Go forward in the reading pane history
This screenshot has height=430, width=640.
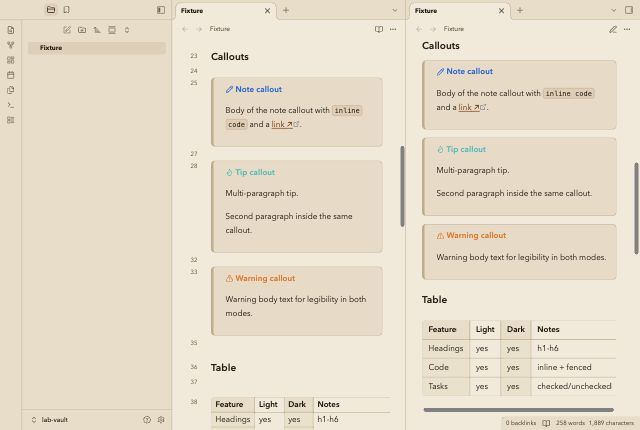tap(433, 29)
